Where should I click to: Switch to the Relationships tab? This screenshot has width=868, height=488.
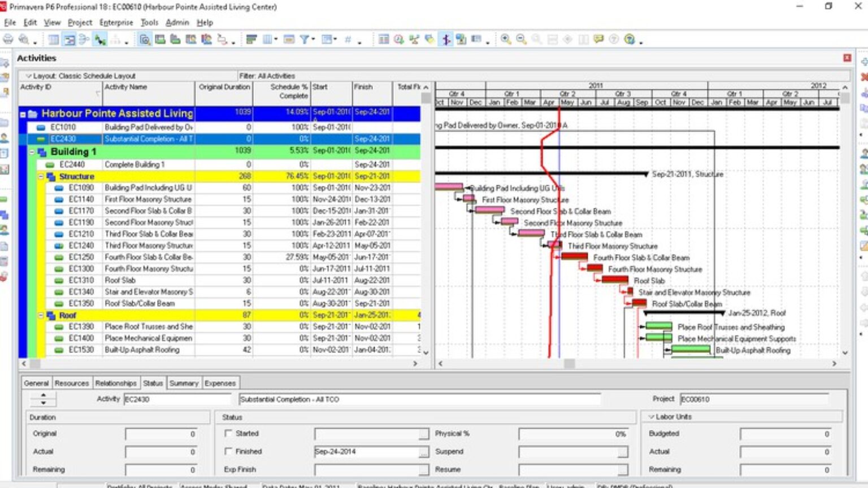coord(115,383)
